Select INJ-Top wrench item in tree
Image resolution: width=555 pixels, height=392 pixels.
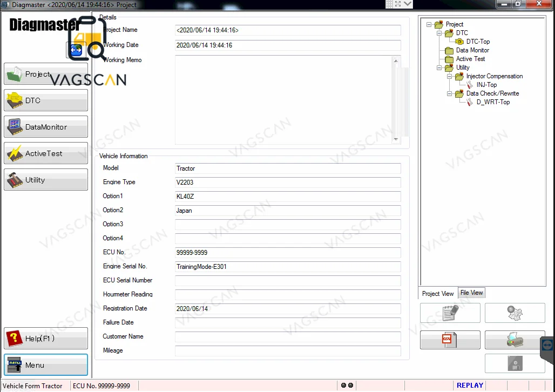pos(486,85)
